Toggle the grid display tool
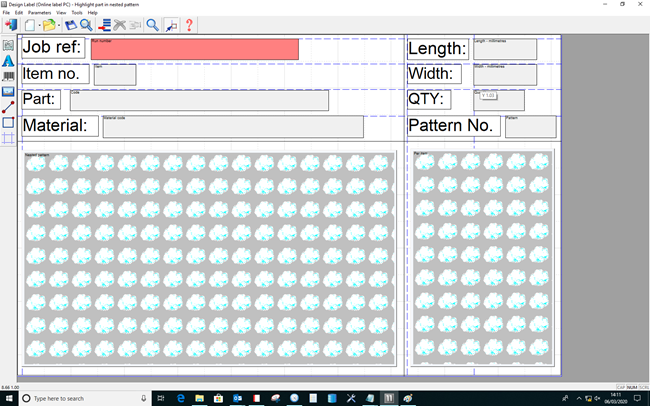650x406 pixels. [8, 138]
